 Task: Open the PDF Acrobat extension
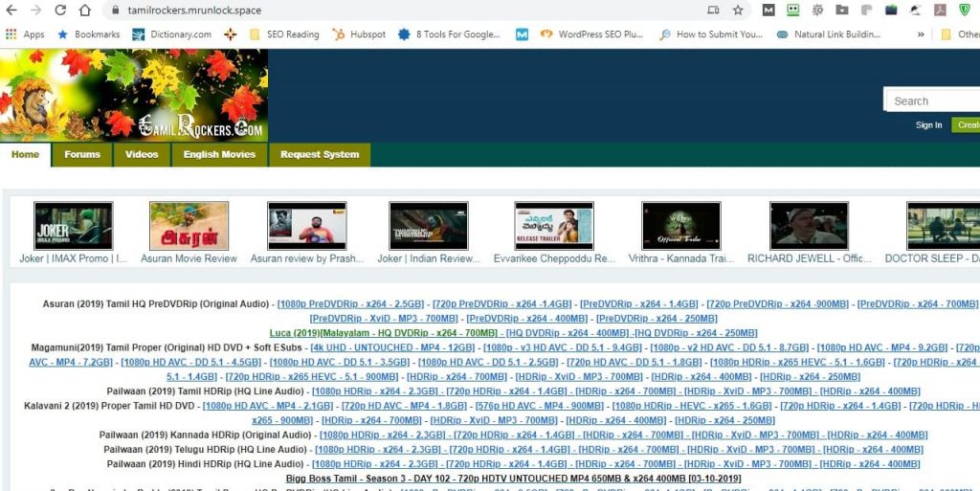[940, 10]
